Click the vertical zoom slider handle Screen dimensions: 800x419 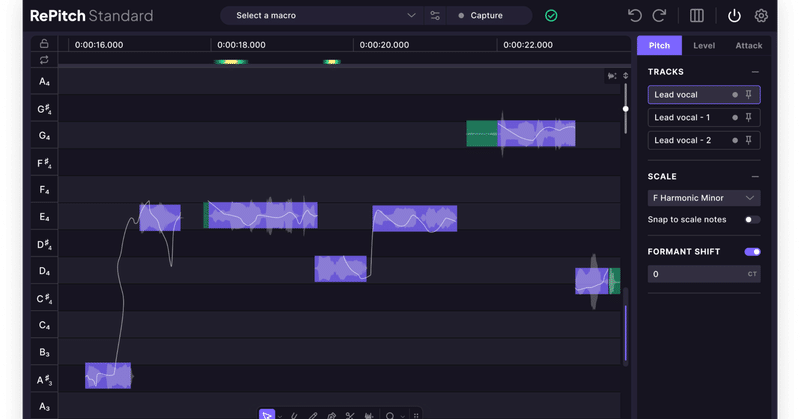point(626,109)
